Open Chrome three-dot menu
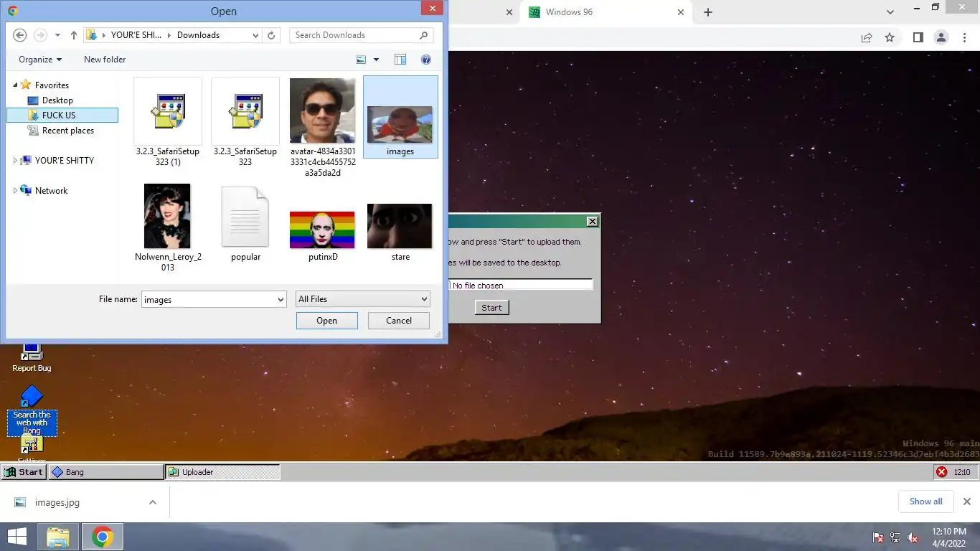This screenshot has width=980, height=551. [x=965, y=38]
